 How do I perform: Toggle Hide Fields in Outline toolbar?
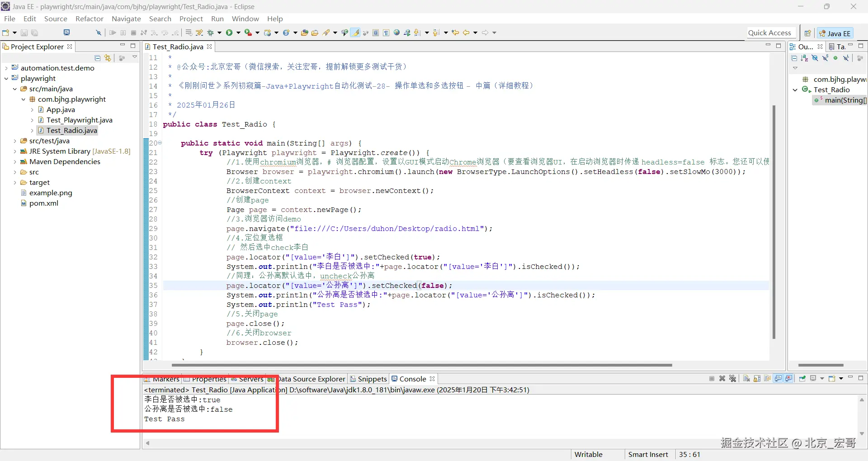815,58
